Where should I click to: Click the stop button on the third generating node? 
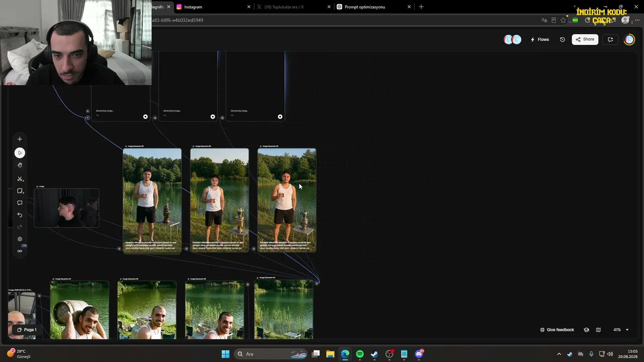tap(280, 117)
